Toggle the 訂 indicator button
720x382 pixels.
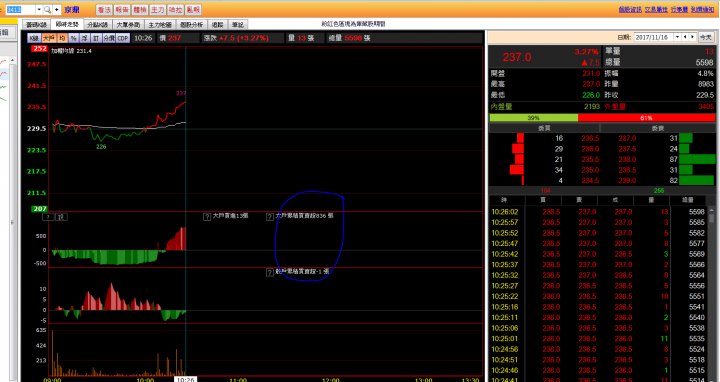point(96,38)
